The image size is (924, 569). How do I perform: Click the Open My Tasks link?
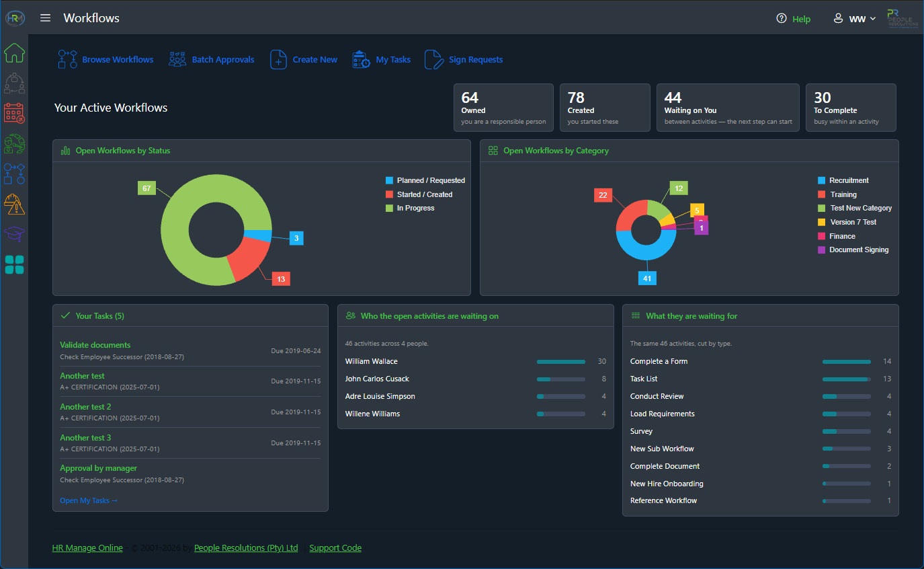coord(89,500)
